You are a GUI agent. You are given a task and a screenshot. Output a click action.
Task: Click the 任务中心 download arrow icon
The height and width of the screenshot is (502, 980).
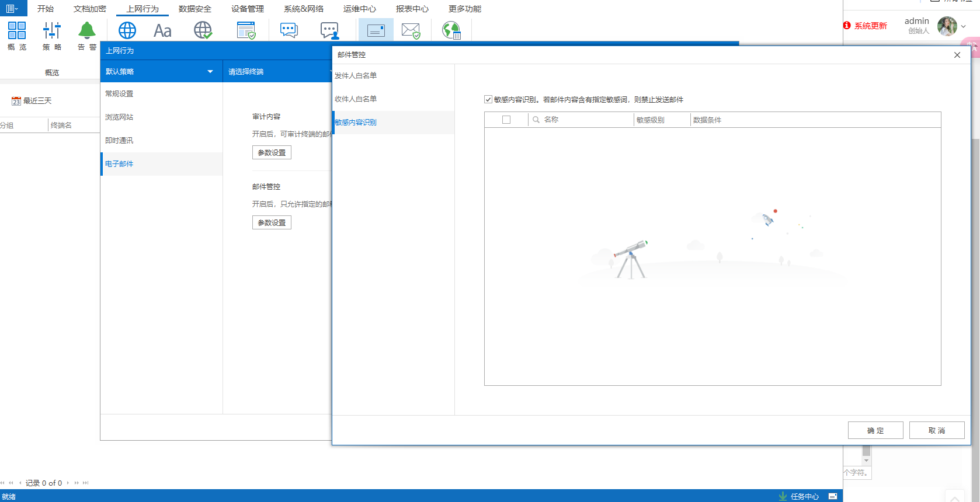tap(783, 496)
